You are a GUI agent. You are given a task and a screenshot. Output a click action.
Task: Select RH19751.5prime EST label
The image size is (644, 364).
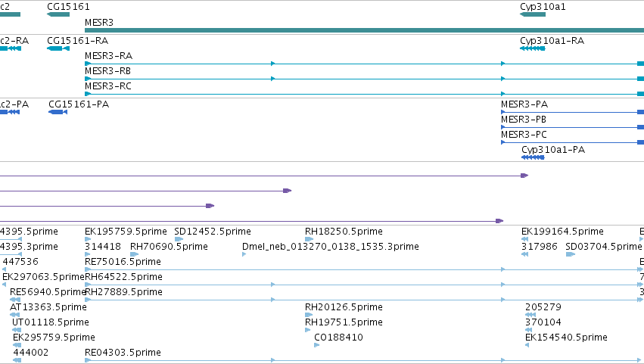tap(344, 323)
